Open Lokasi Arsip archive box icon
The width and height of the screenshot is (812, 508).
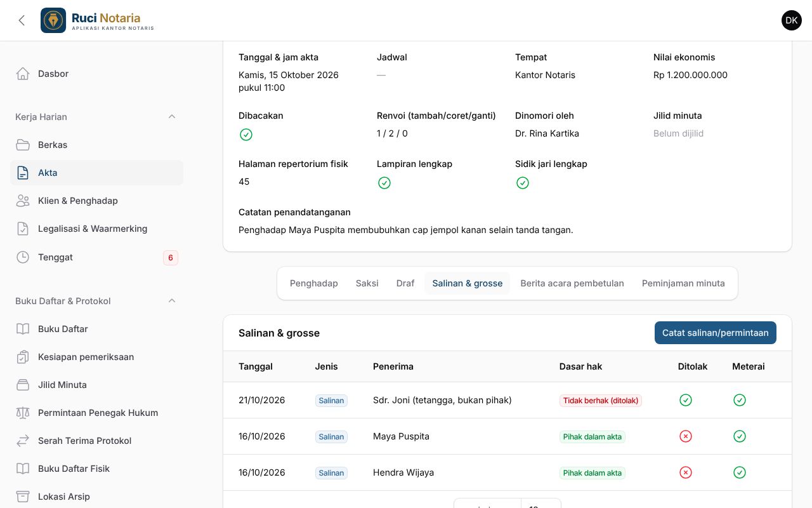(23, 497)
